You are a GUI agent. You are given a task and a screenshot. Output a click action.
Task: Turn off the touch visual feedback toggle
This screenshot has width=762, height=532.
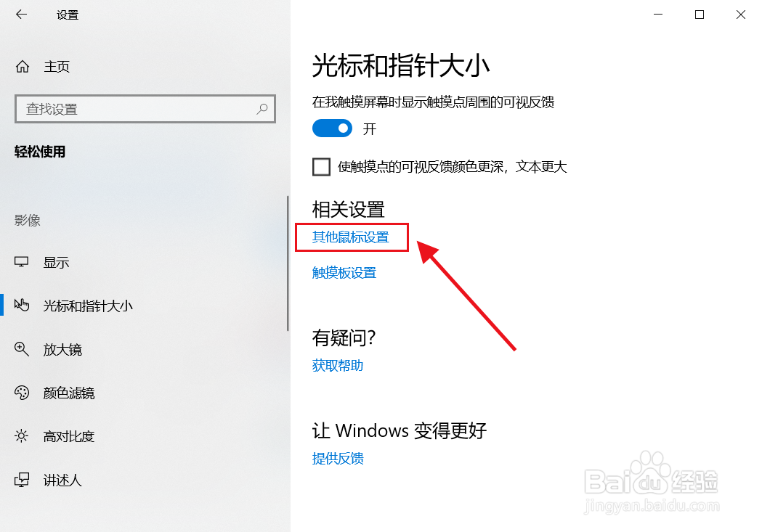(332, 128)
